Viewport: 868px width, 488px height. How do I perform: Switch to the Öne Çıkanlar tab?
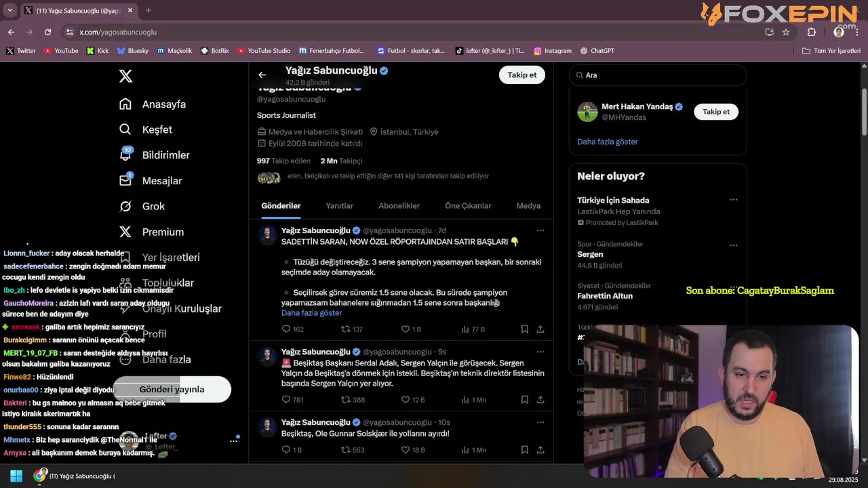click(468, 205)
